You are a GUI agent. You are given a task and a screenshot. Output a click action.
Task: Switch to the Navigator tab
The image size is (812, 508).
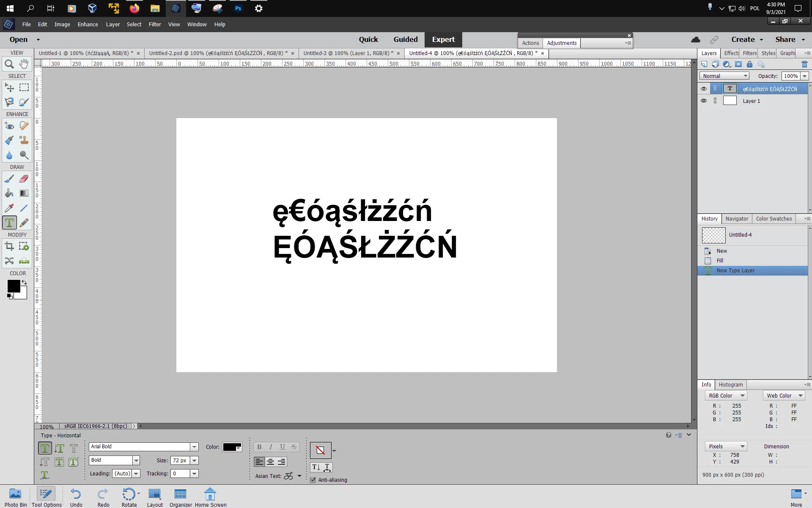point(737,219)
